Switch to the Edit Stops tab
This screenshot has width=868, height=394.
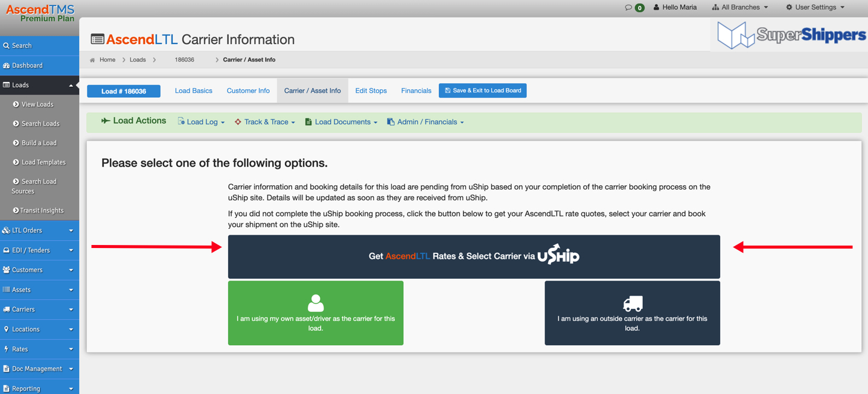tap(371, 91)
